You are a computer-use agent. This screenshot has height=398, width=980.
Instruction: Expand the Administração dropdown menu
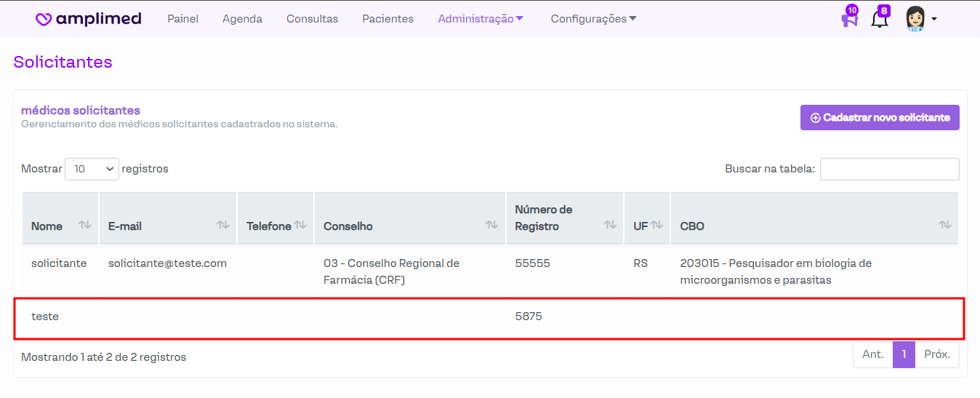481,19
